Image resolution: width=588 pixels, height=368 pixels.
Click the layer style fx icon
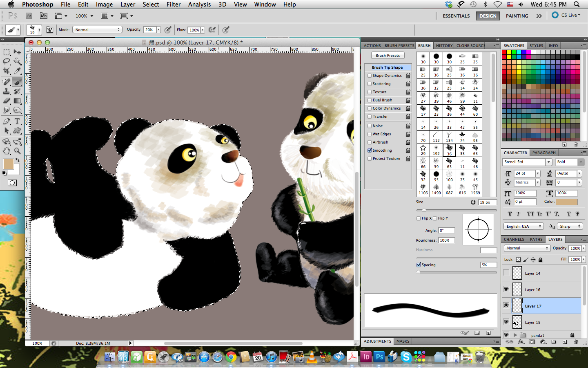[x=521, y=342]
